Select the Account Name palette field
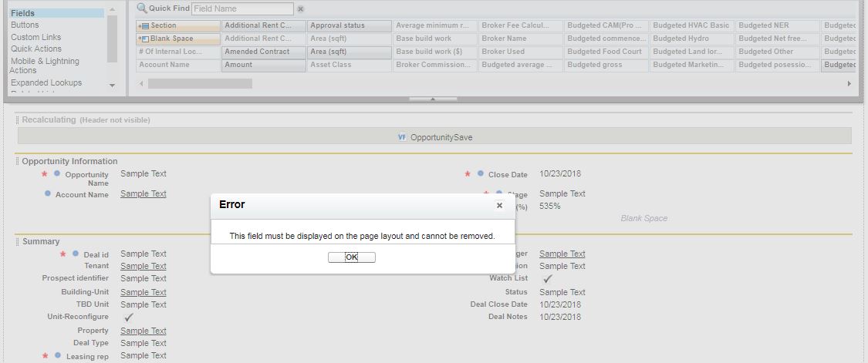868x363 pixels. [x=178, y=65]
